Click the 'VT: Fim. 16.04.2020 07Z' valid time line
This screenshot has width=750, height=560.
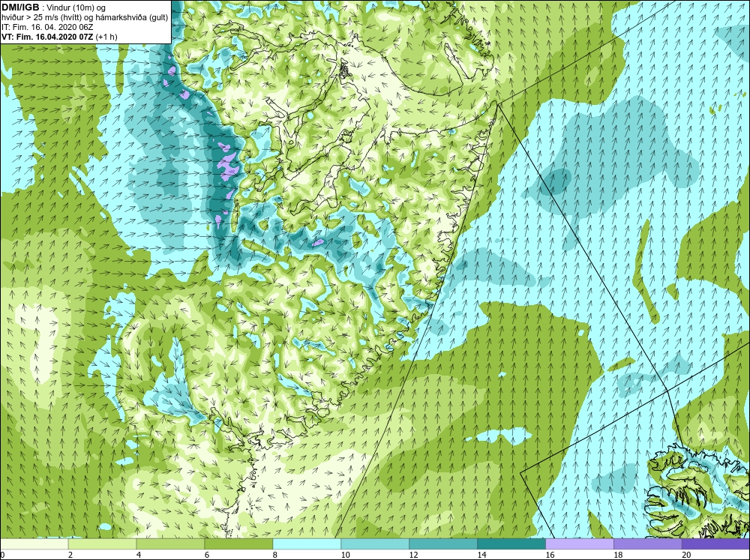59,37
